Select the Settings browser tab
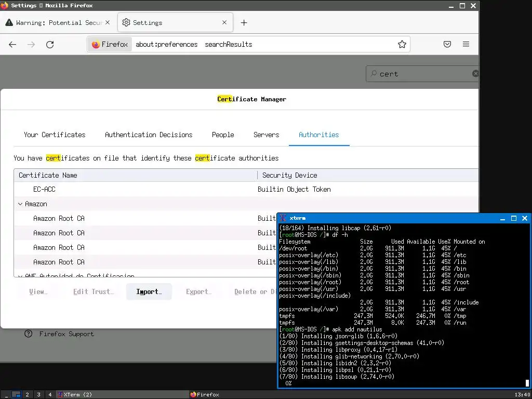This screenshot has width=532, height=399. (x=176, y=23)
